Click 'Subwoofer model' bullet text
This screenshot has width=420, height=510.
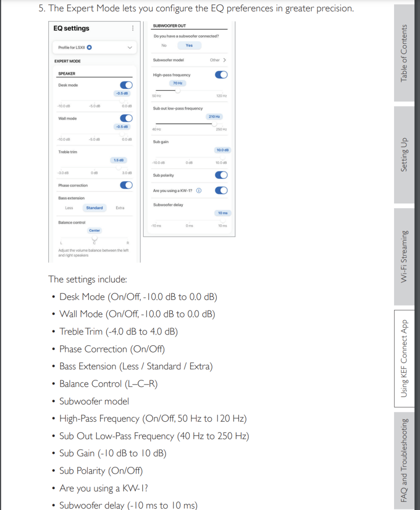94,401
